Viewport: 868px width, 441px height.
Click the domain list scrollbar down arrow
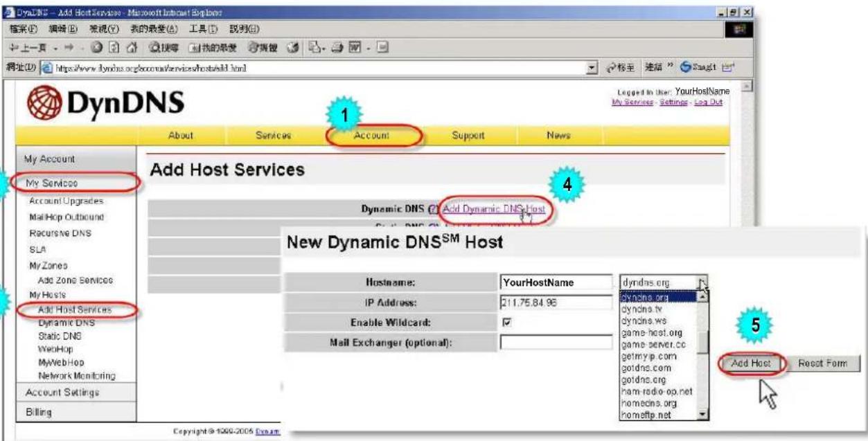pyautogui.click(x=704, y=414)
